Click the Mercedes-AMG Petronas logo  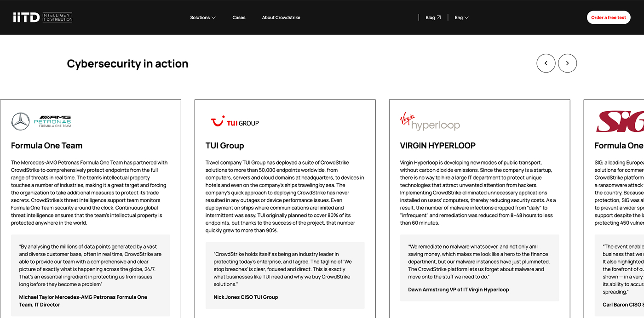41,122
